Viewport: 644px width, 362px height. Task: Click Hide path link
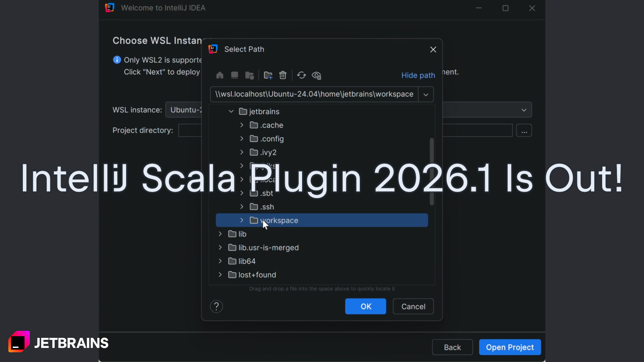pos(418,75)
